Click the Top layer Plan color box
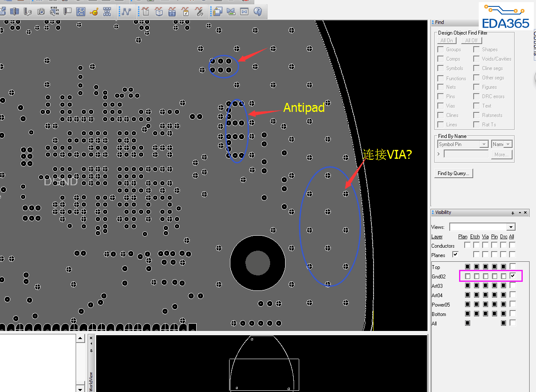Screen dimensions: 536x392 [468, 267]
